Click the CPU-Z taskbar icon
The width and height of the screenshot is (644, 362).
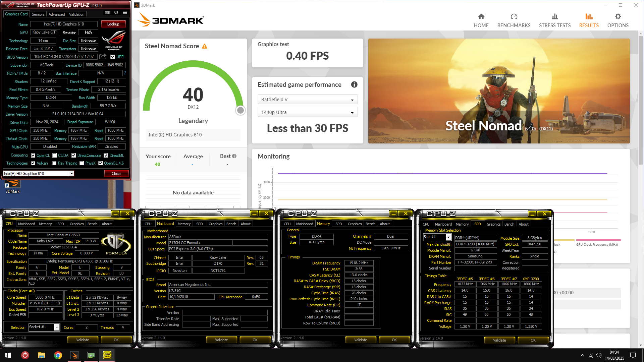[107, 355]
